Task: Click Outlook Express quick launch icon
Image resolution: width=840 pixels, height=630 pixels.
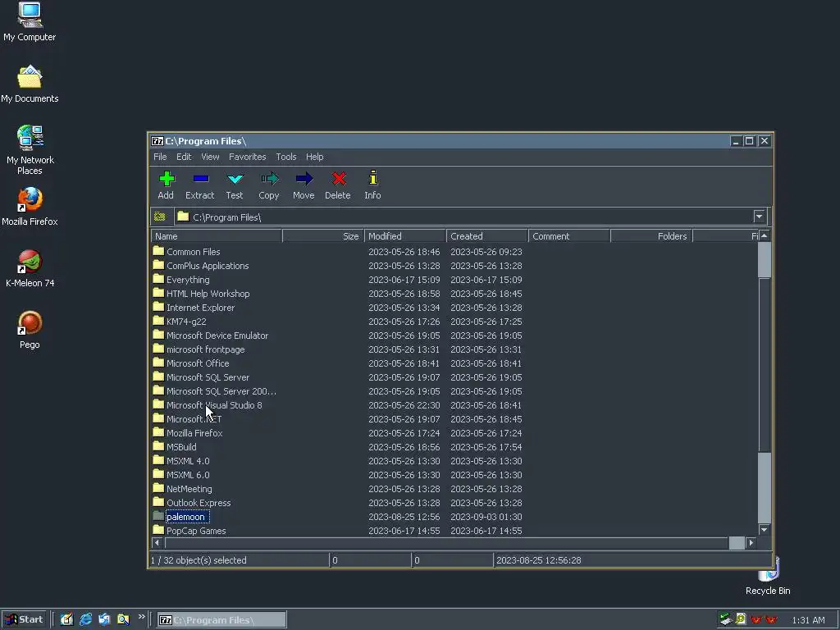Action: click(x=104, y=619)
